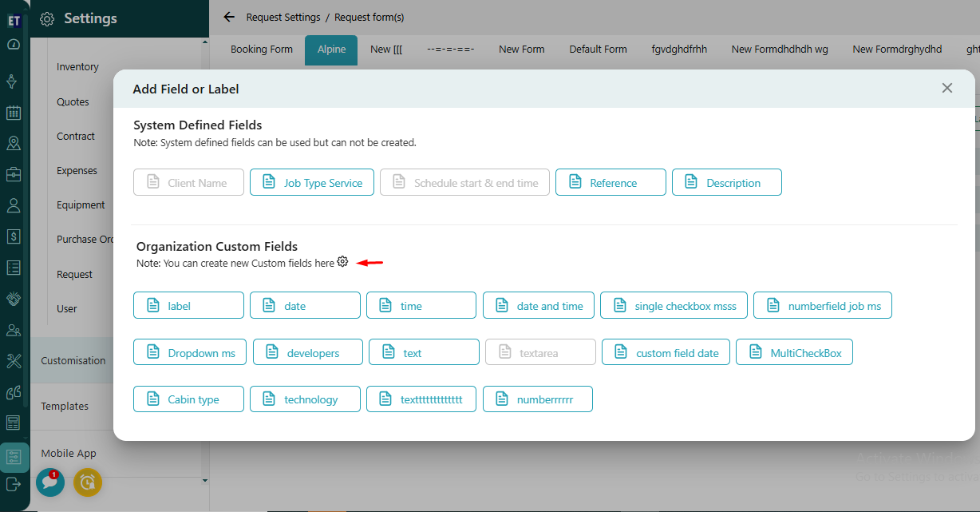Go back using the arrow icon
The width and height of the screenshot is (980, 512).
[230, 17]
